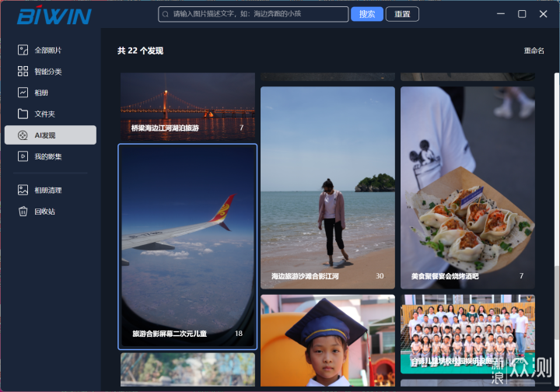
Task: Open the dumplings album 美食聚餐宴会烧烤酒吧
Action: pos(467,187)
